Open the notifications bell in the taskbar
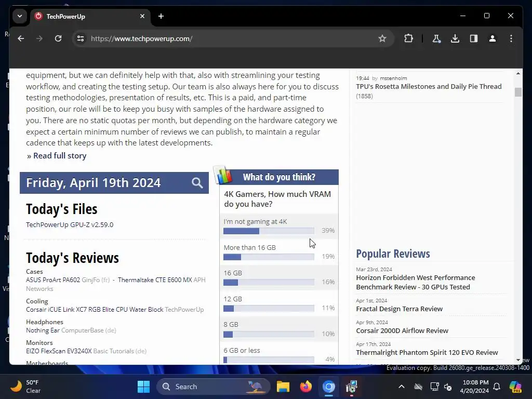 click(497, 387)
